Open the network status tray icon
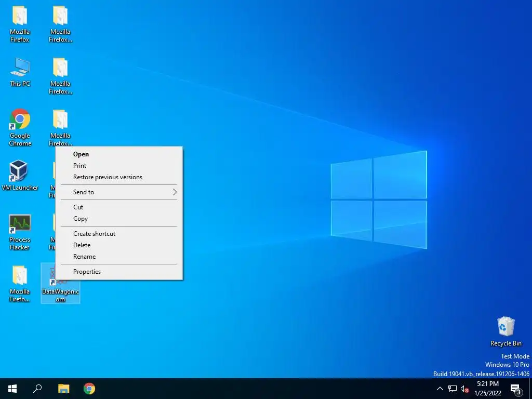532x399 pixels. tap(453, 389)
